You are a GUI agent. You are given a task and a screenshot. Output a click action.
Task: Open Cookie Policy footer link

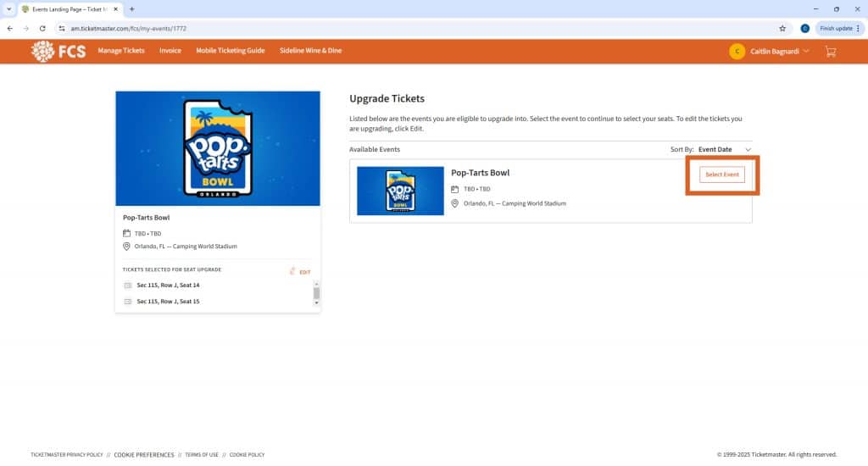click(x=247, y=455)
